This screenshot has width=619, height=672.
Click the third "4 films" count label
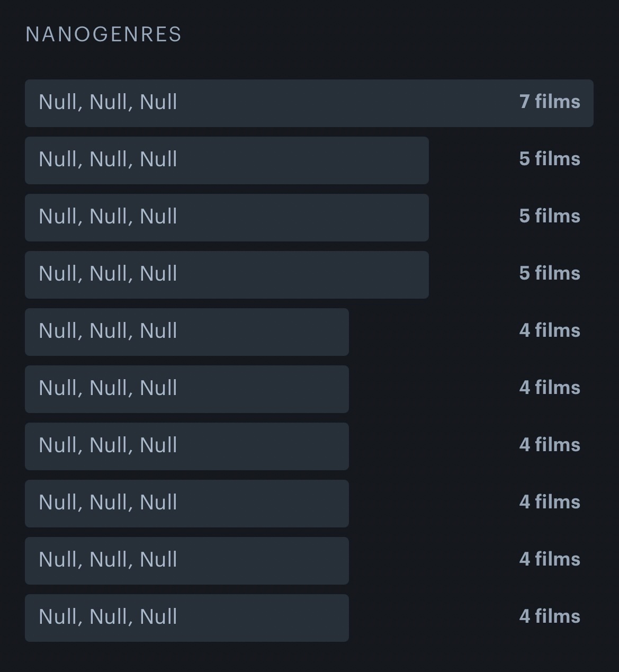(550, 445)
